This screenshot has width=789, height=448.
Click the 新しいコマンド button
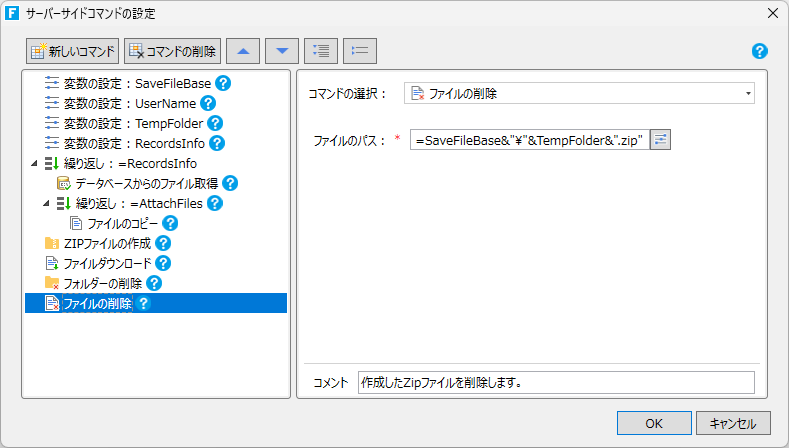(x=72, y=51)
